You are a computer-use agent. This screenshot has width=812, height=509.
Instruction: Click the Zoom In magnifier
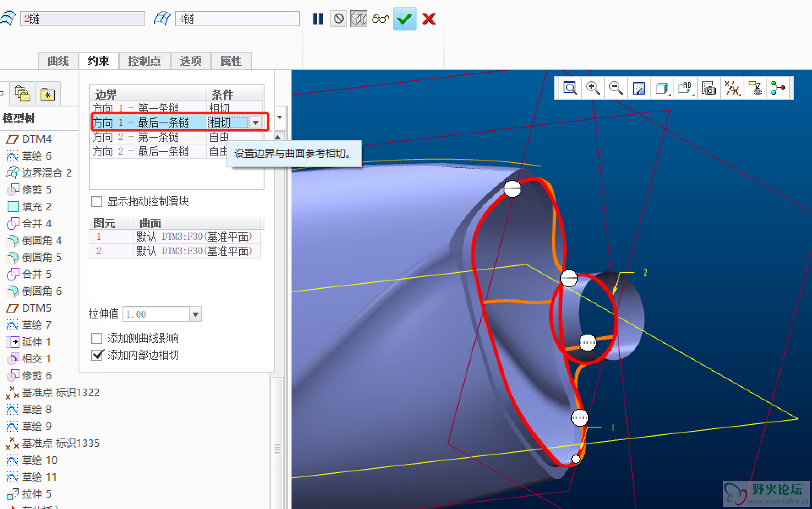click(x=593, y=88)
